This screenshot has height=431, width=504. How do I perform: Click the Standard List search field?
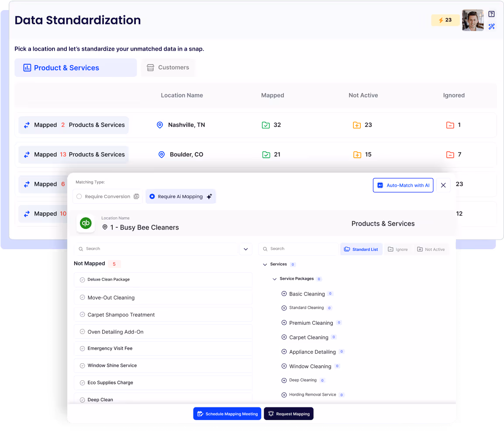pos(298,249)
